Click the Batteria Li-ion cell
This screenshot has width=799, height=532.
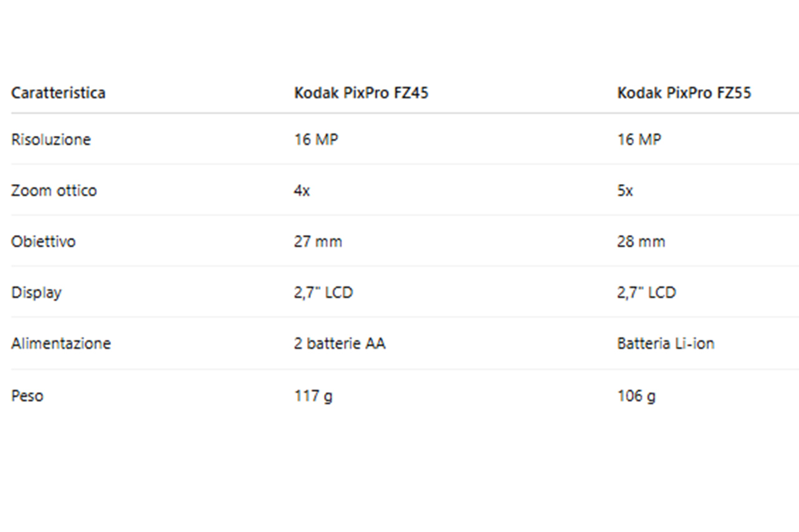click(665, 344)
